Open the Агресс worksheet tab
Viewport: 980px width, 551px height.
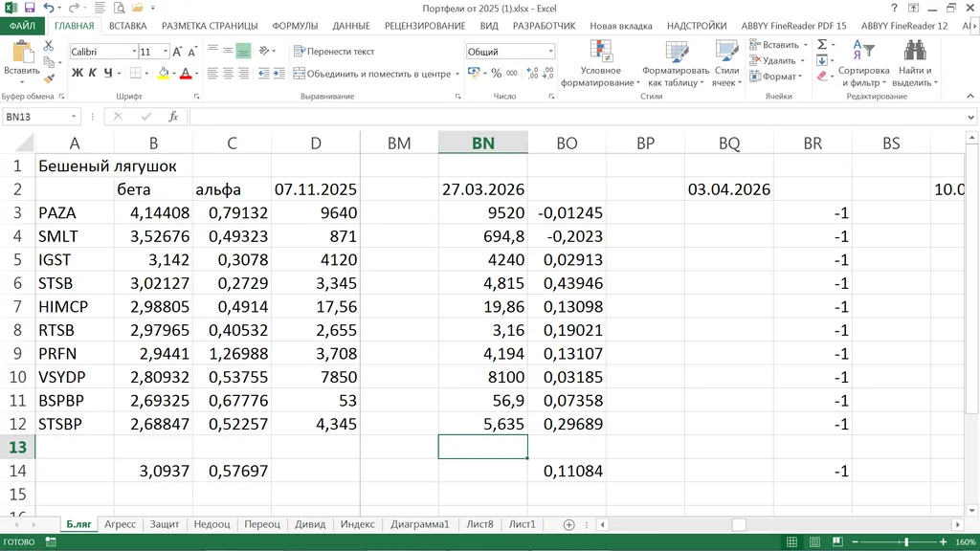click(x=120, y=524)
